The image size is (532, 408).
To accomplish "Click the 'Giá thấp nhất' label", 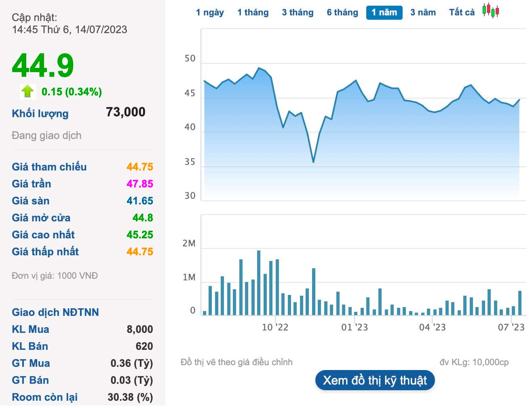I will [x=45, y=252].
